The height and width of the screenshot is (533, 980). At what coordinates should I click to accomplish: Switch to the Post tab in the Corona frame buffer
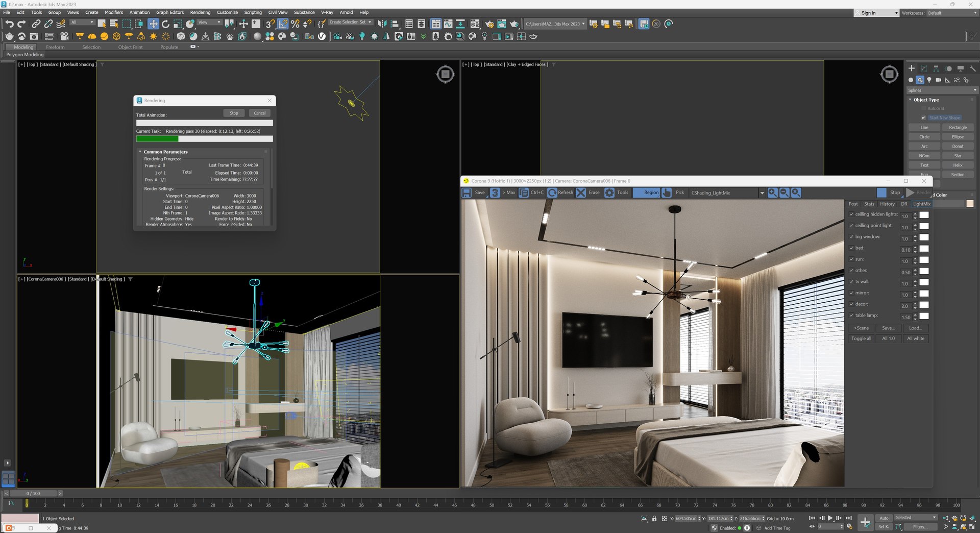853,204
